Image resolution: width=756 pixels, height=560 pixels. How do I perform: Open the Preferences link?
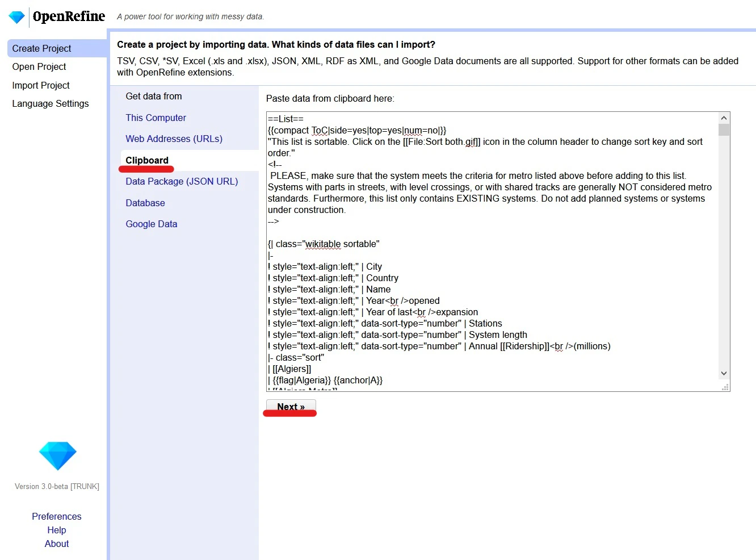click(x=57, y=516)
